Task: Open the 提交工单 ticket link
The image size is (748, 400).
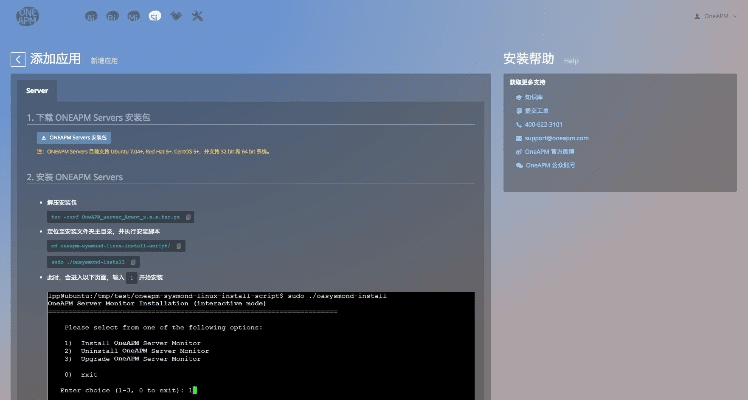Action: (537, 110)
